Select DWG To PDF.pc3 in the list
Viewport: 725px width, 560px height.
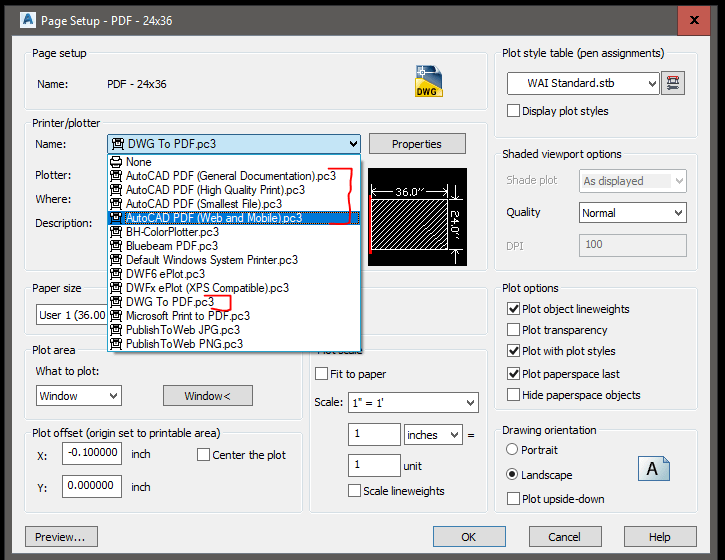(x=234, y=302)
